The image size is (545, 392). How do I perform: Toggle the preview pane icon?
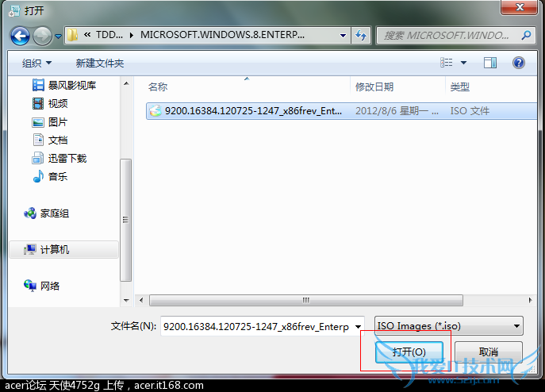[490, 63]
